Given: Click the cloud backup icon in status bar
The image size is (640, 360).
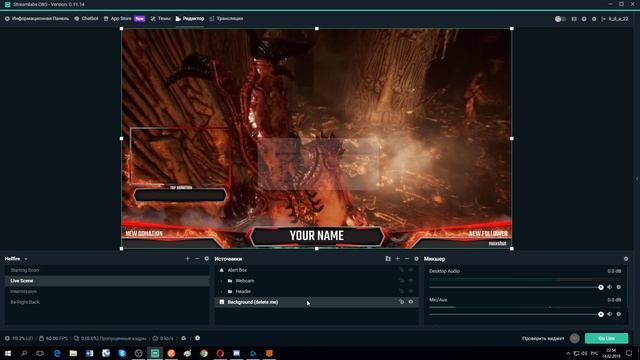Looking at the screenshot, I should (x=184, y=338).
